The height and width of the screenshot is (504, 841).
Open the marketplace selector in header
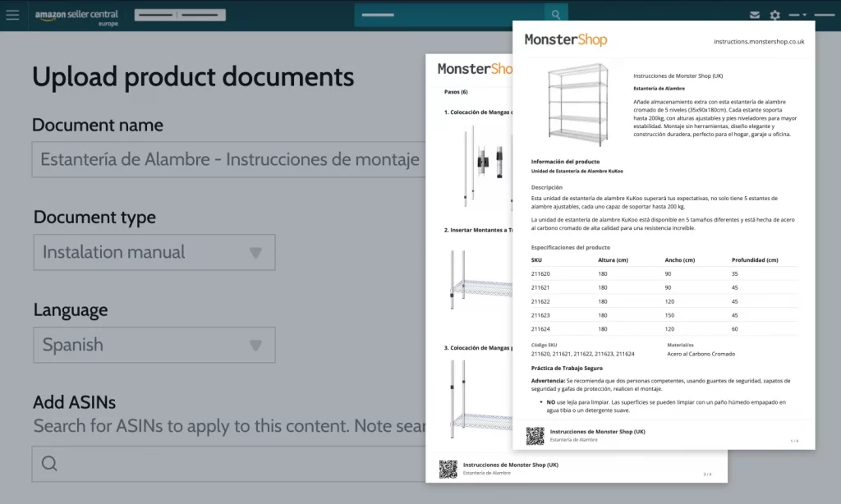coord(181,15)
